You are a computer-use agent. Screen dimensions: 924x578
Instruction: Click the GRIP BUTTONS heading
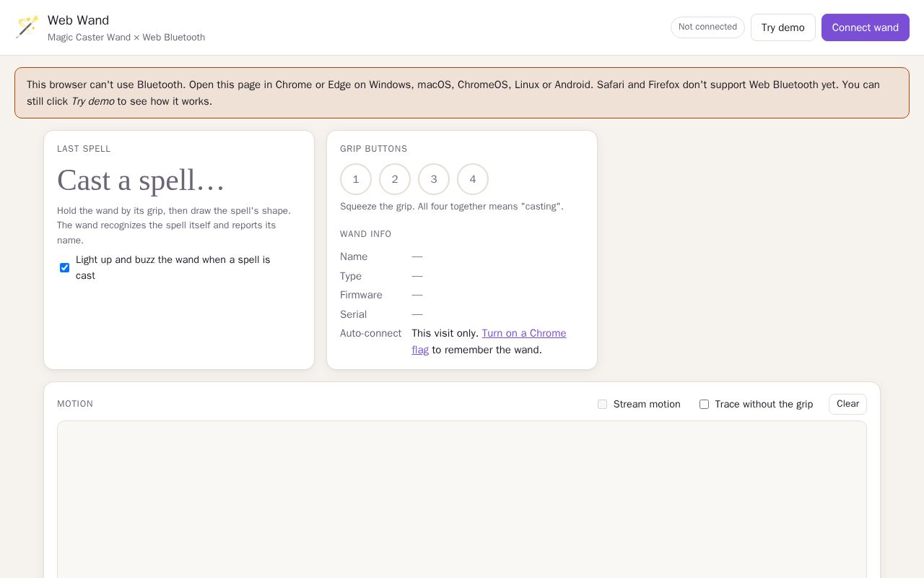click(x=374, y=149)
